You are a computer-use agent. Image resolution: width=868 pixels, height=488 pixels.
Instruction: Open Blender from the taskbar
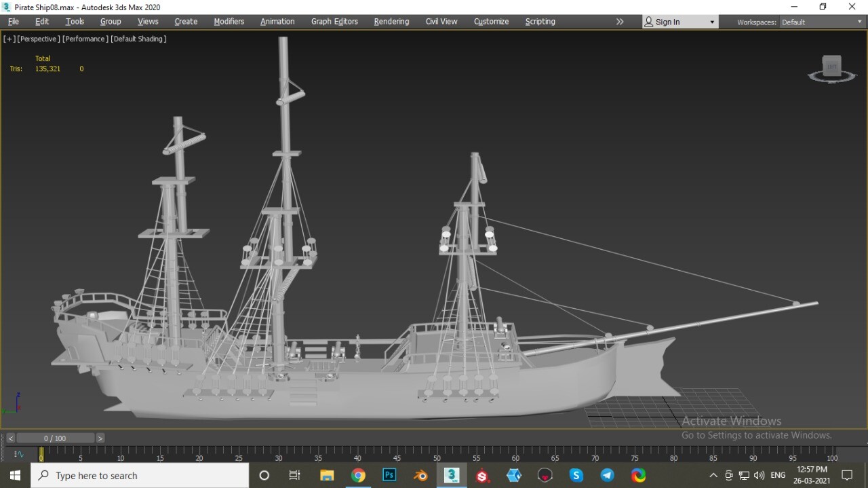[420, 475]
